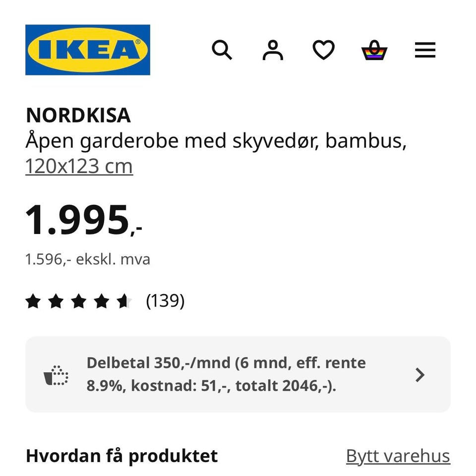Click the Delbetal installment payment icon
This screenshot has height=476, width=476.
(x=56, y=375)
